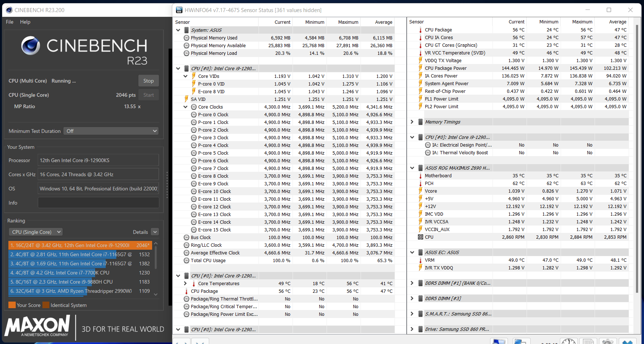Click the fan icon beside CPU RPM row
644x344 pixels.
pyautogui.click(x=421, y=237)
